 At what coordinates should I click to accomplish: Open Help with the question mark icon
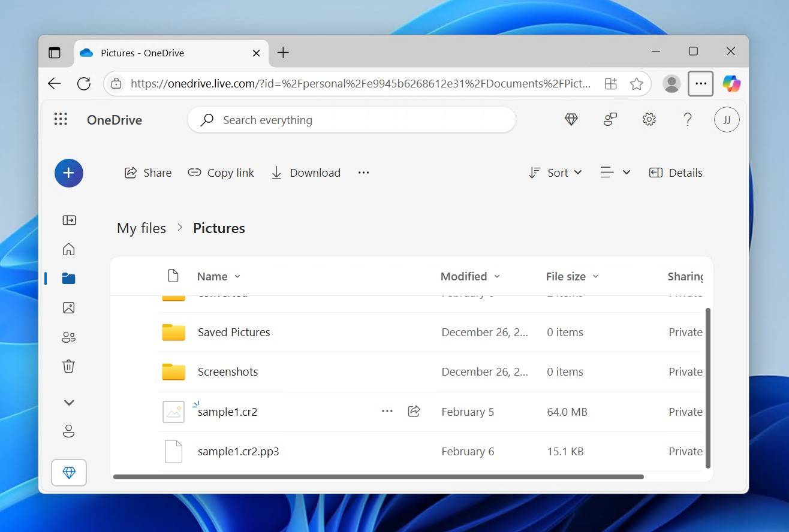[x=688, y=119]
